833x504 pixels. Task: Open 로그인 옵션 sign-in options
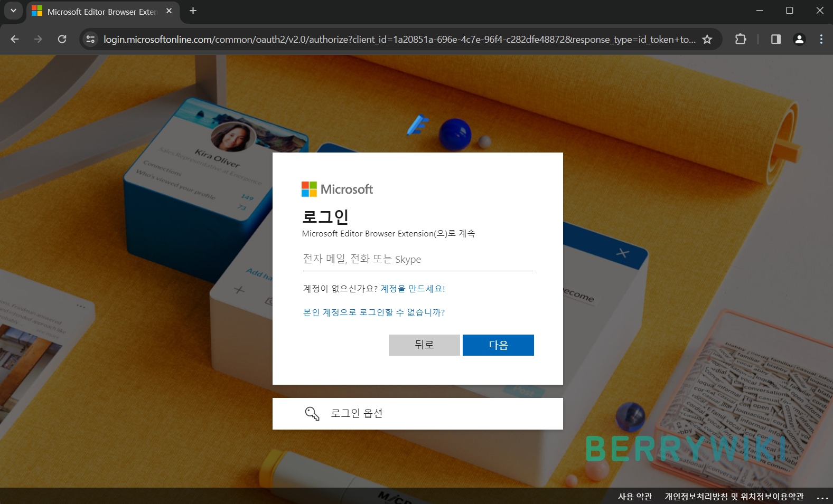tap(418, 414)
